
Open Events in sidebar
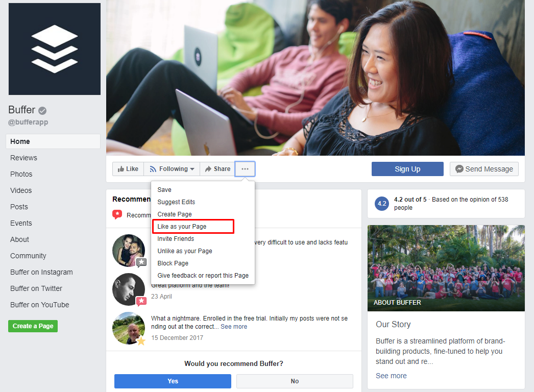21,223
